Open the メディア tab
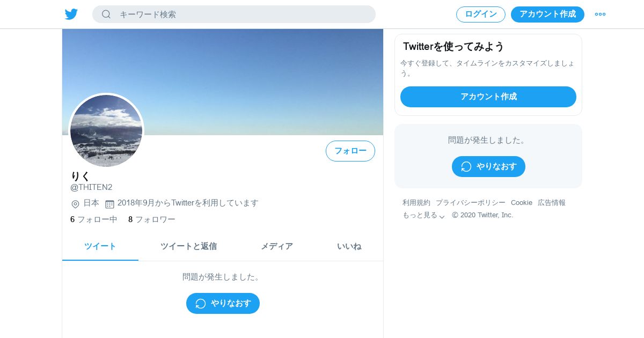644x338 pixels. (277, 246)
